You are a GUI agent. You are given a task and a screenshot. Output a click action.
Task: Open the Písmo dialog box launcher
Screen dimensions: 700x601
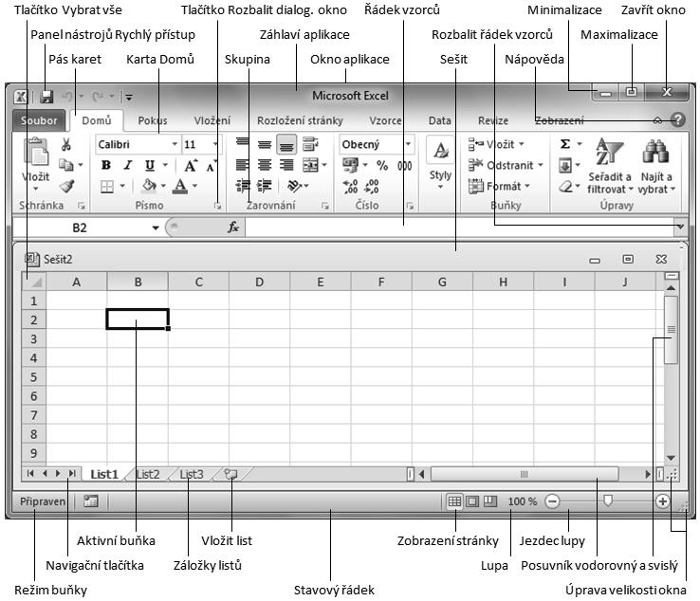[x=217, y=206]
